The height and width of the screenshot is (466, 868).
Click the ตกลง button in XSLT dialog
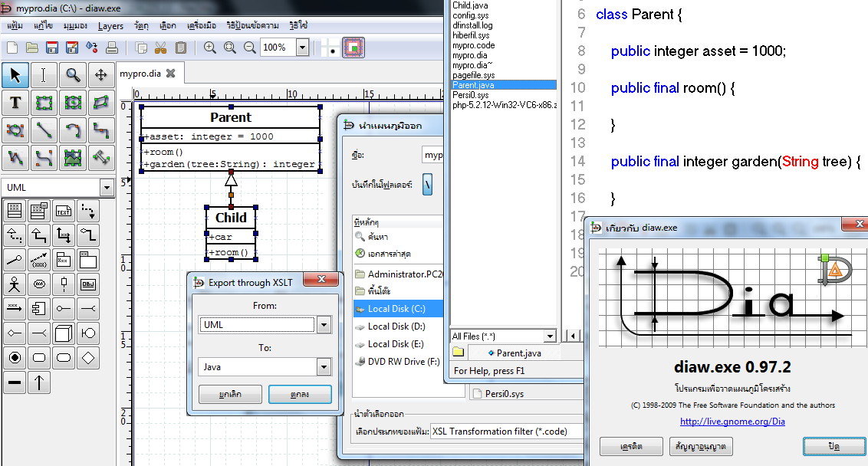coord(300,394)
